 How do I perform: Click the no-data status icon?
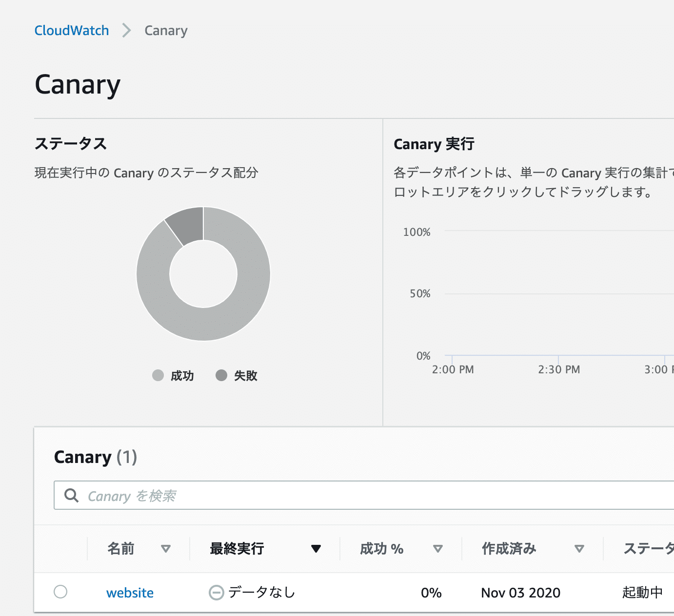(216, 593)
